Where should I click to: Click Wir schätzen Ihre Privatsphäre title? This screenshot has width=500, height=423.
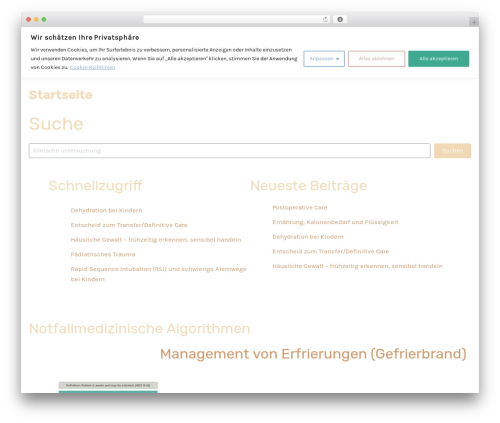[x=85, y=37]
